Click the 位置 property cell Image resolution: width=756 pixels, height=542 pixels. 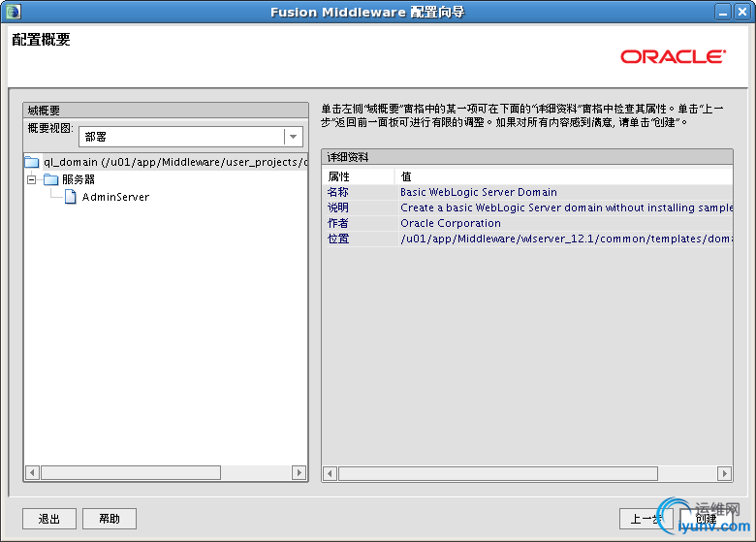click(x=360, y=239)
